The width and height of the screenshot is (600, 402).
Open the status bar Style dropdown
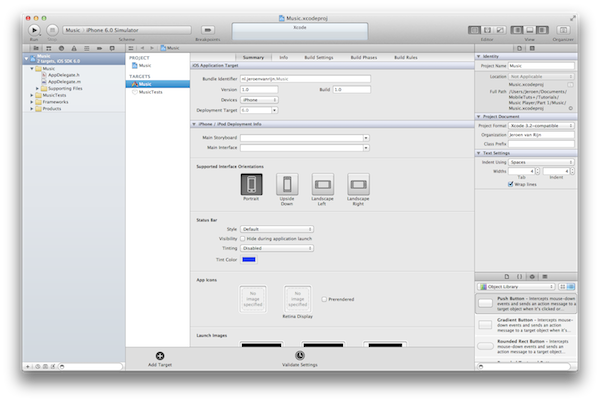point(277,229)
